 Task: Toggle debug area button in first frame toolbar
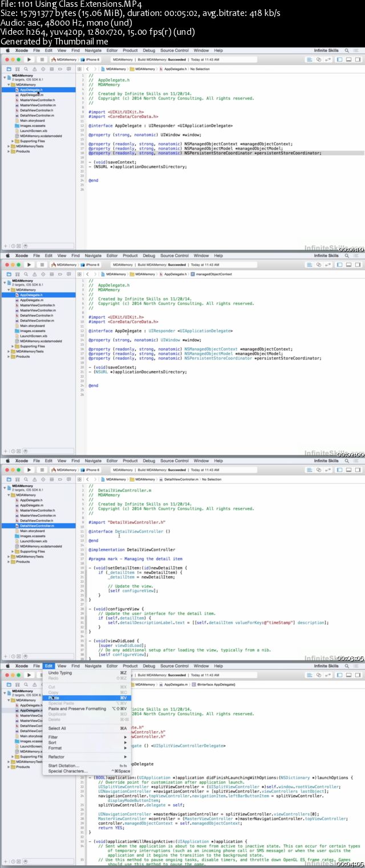(348, 59)
